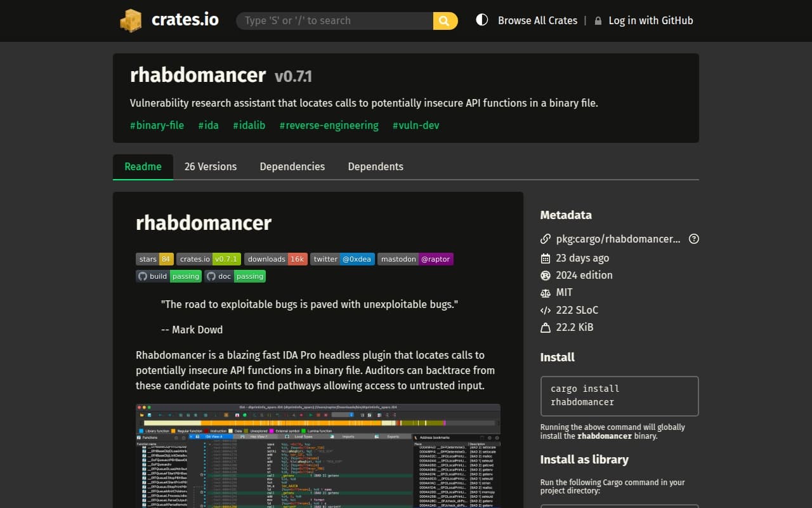Click the GitHub icon on the build passing badge

point(142,276)
